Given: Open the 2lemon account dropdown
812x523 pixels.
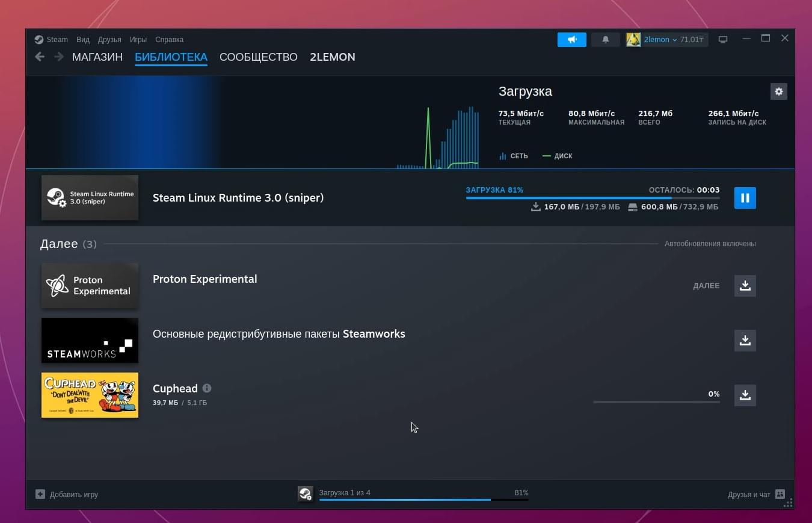Looking at the screenshot, I should pyautogui.click(x=660, y=40).
